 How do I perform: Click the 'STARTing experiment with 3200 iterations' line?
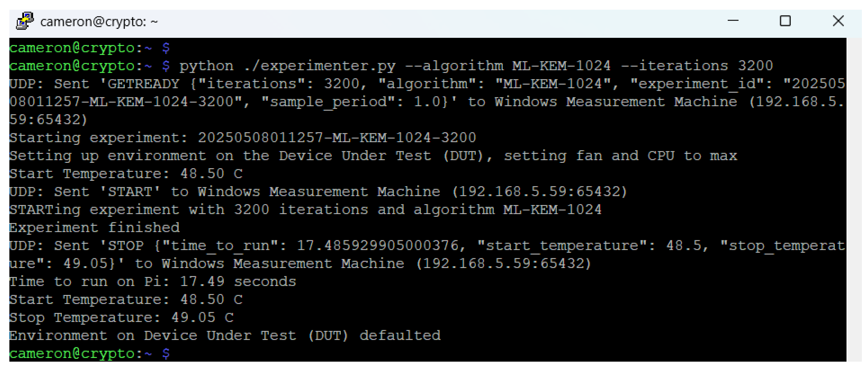coord(305,210)
